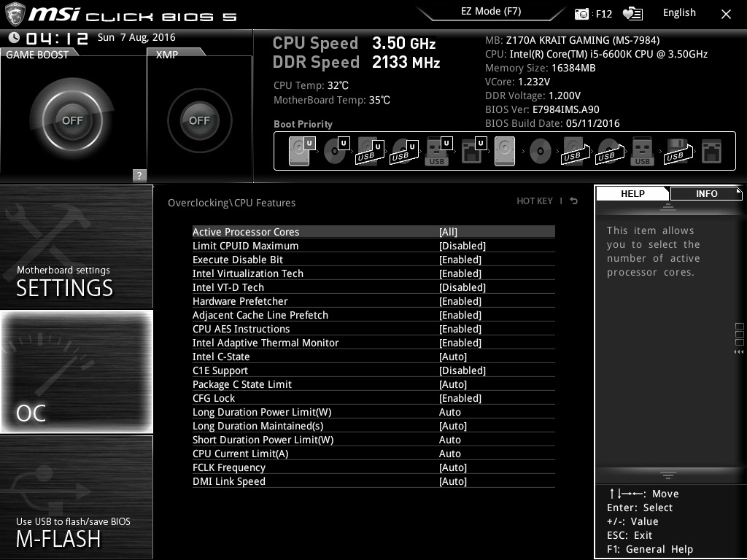
Task: Change Execute Disable Bit setting
Action: [373, 260]
